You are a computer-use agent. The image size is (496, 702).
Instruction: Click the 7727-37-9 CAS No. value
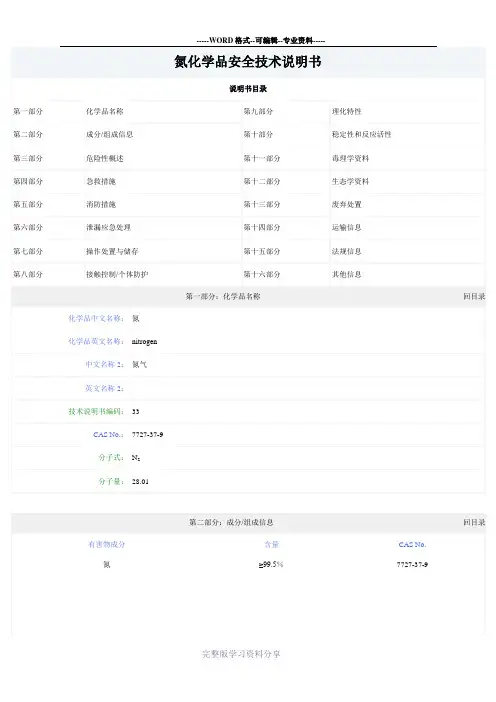(x=147, y=435)
